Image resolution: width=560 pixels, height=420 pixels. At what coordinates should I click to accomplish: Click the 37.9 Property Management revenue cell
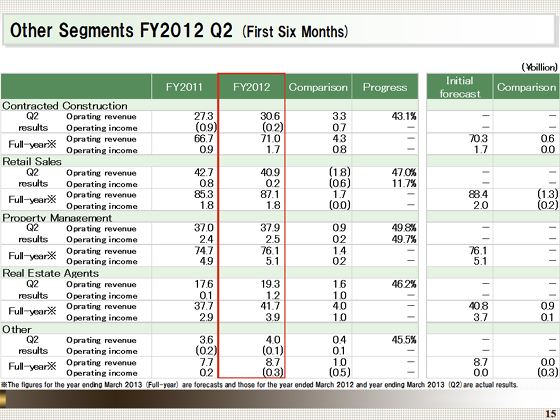pos(270,228)
